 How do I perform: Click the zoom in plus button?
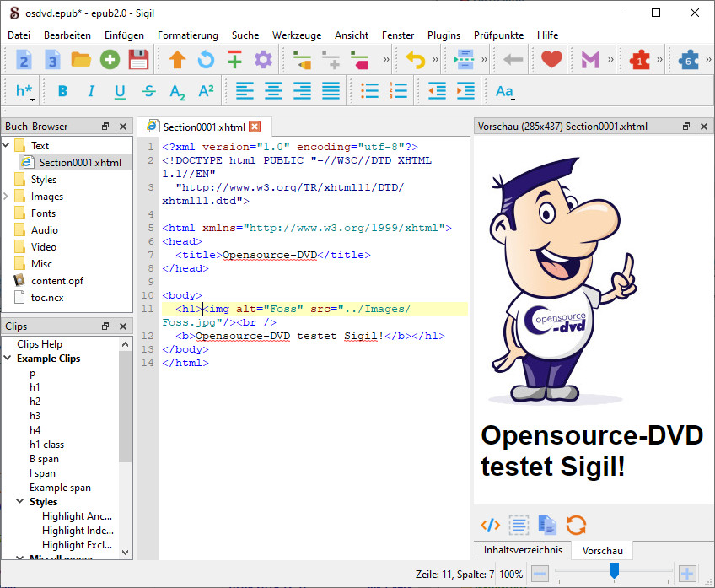(687, 574)
